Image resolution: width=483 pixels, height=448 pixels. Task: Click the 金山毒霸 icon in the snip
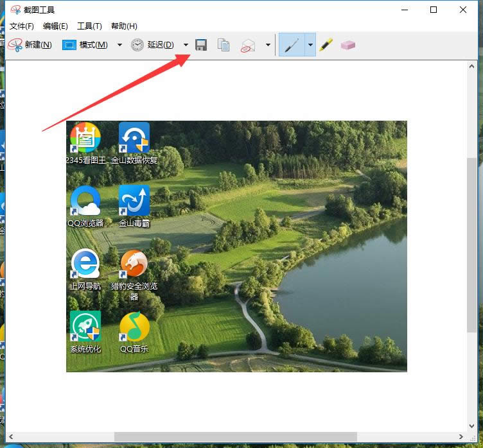[x=134, y=201]
